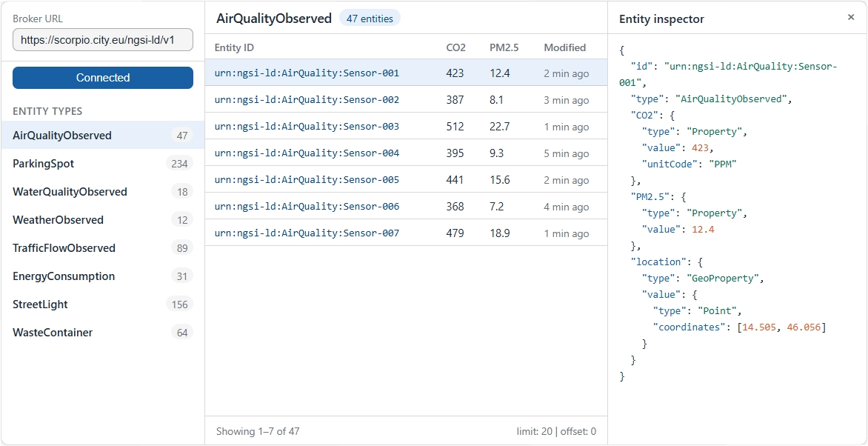Click the Broker URL input field
868x446 pixels.
[103, 40]
